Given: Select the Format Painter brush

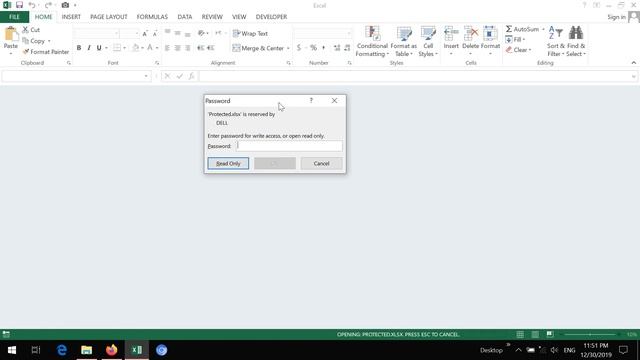Looking at the screenshot, I should click(x=26, y=52).
